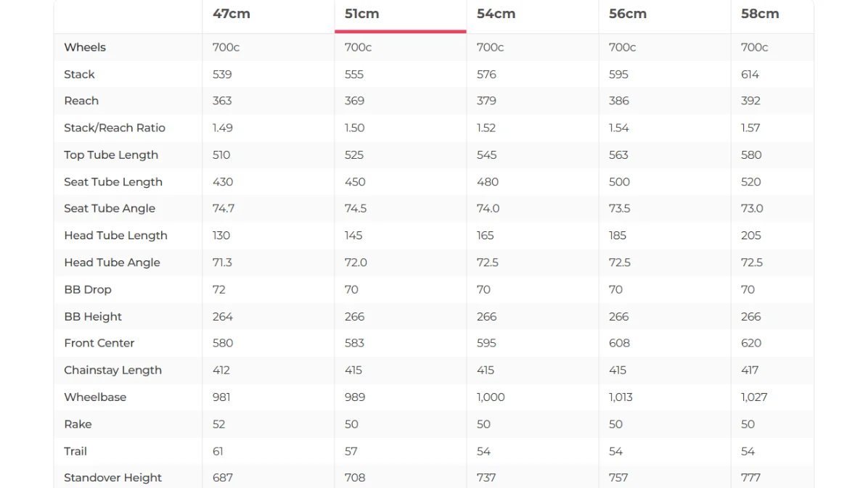This screenshot has height=488, width=868.
Task: Click the Front Center row label
Action: pyautogui.click(x=99, y=343)
